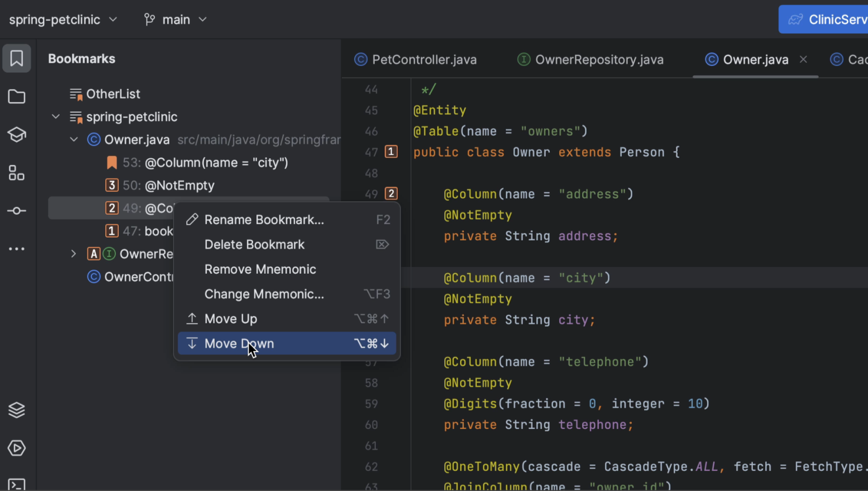The width and height of the screenshot is (868, 491).
Task: Open the Commit tool window
Action: click(16, 211)
